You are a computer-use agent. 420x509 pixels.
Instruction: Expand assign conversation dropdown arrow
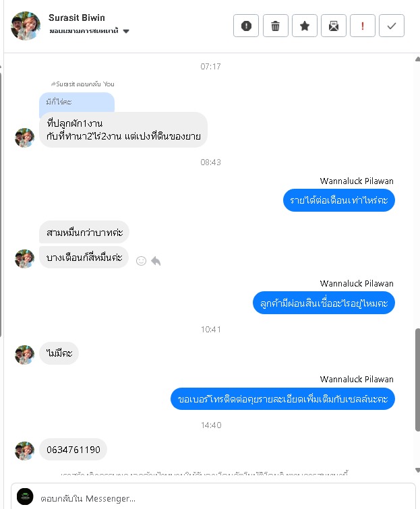[x=126, y=31]
